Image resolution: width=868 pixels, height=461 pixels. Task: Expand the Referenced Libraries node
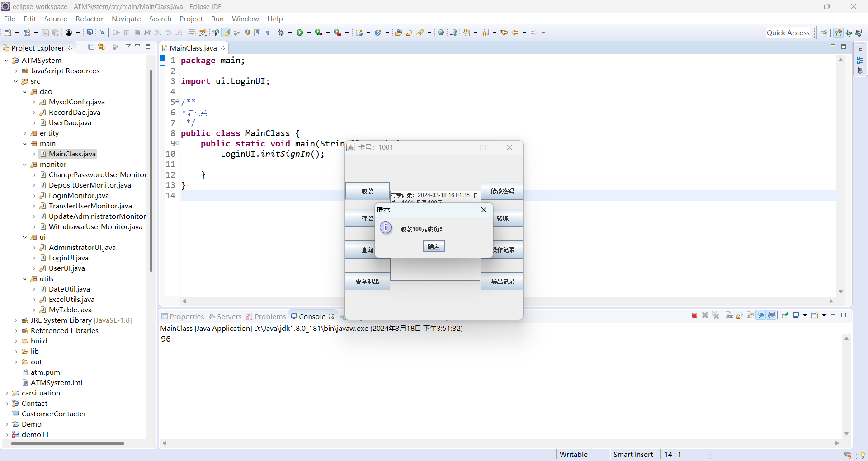point(16,330)
